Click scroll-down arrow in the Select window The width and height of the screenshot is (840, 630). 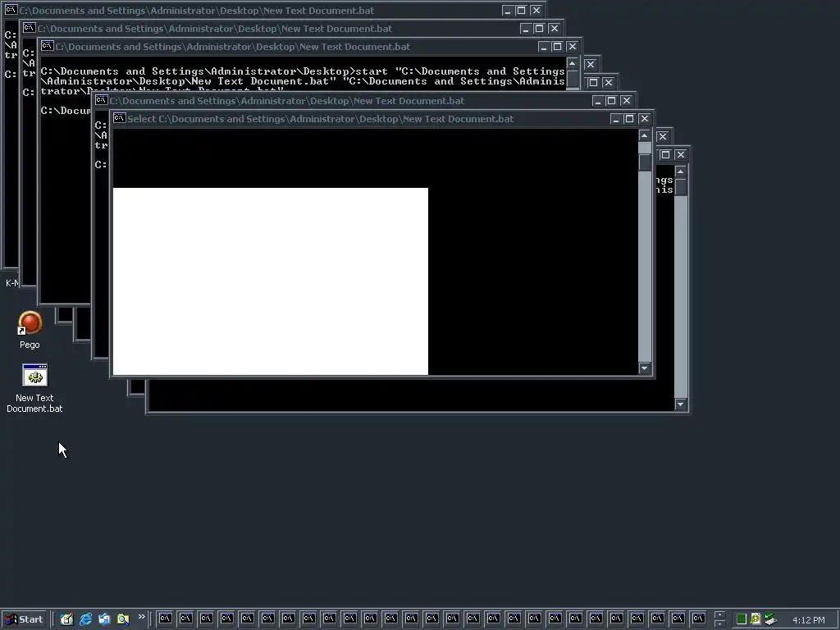tap(645, 368)
